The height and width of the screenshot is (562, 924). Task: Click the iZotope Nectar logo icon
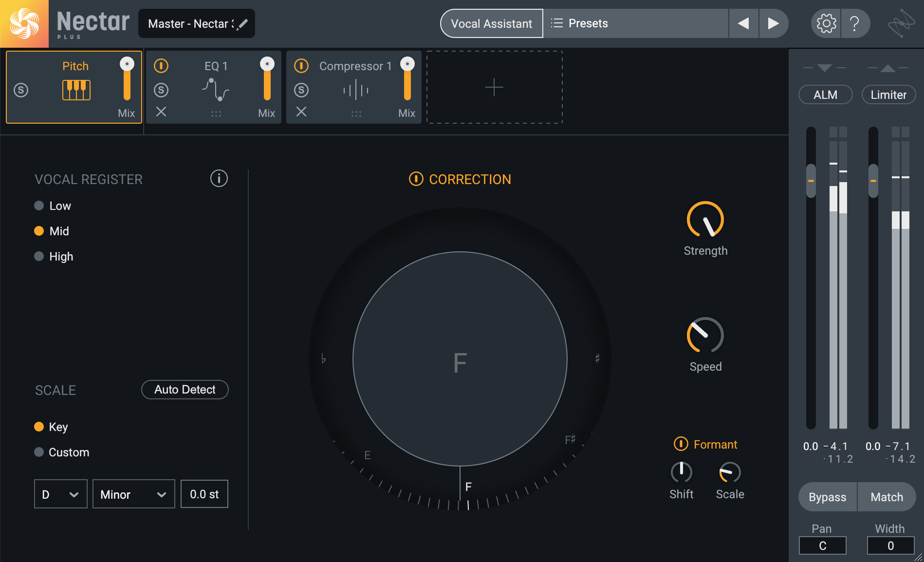[24, 24]
